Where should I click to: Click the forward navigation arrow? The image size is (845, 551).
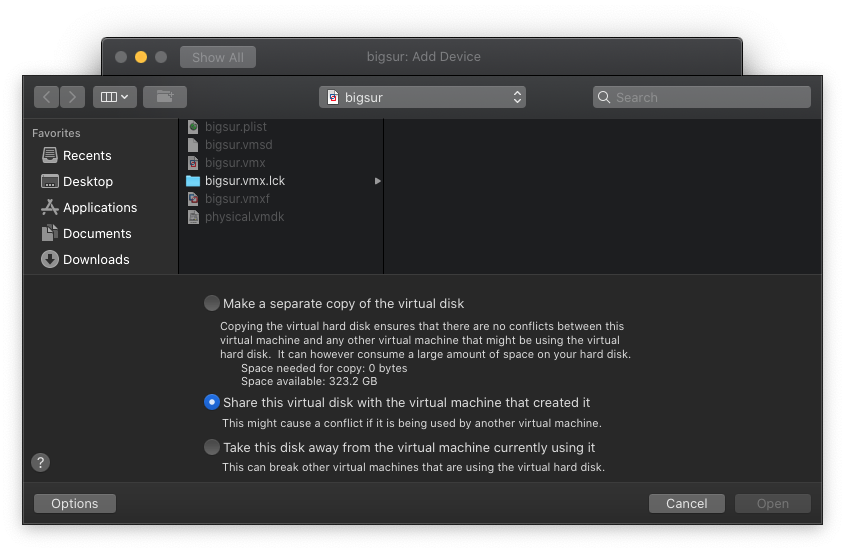tap(72, 97)
